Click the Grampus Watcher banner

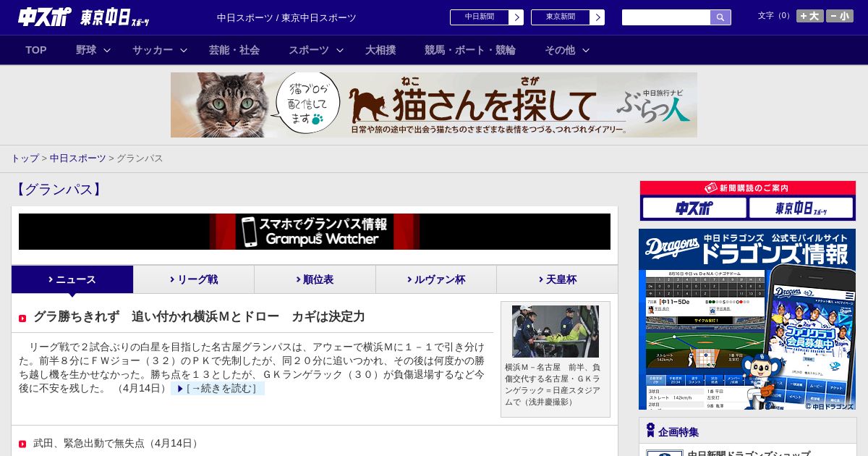[315, 232]
